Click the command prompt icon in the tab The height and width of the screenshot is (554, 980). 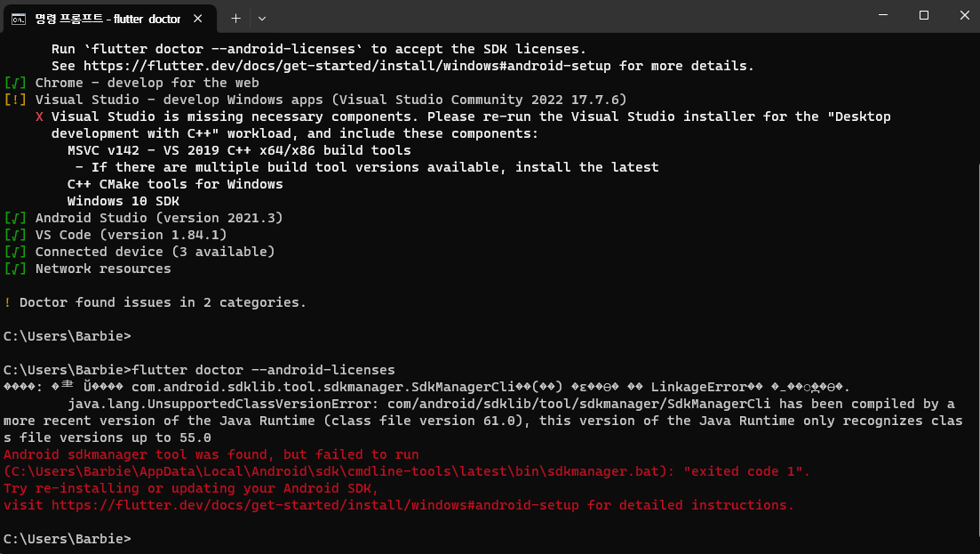click(x=19, y=19)
